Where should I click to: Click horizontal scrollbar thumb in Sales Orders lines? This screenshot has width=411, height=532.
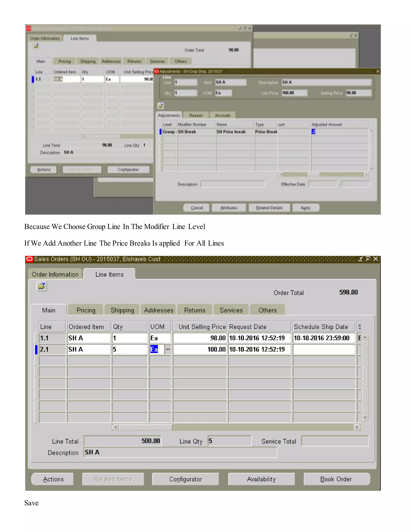[145, 427]
